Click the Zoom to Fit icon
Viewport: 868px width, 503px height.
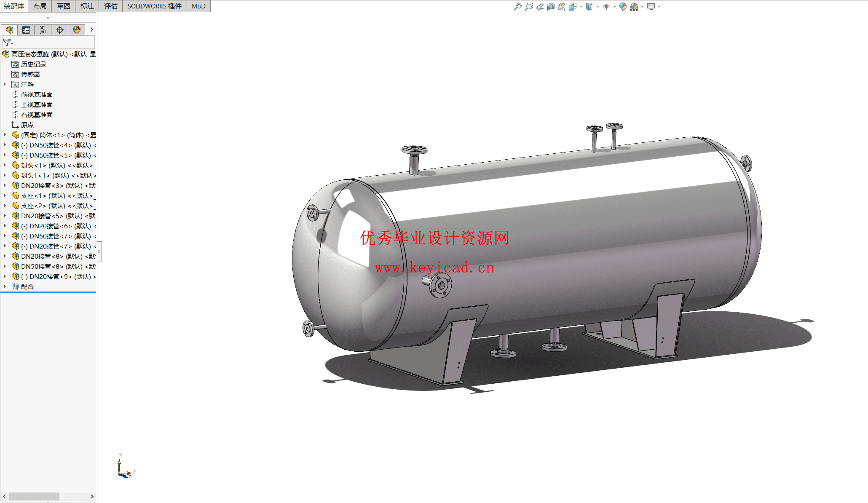pyautogui.click(x=517, y=7)
